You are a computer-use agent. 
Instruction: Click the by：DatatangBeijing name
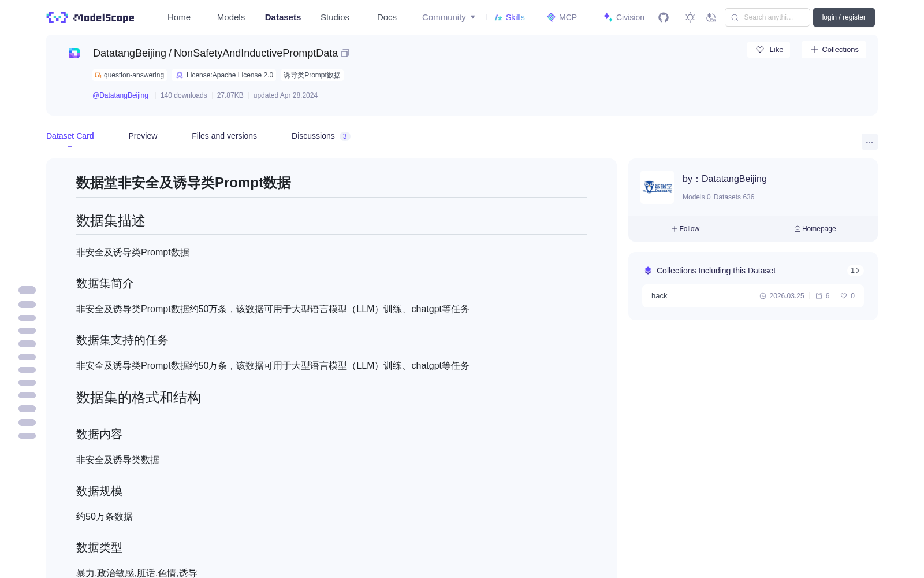tap(725, 179)
